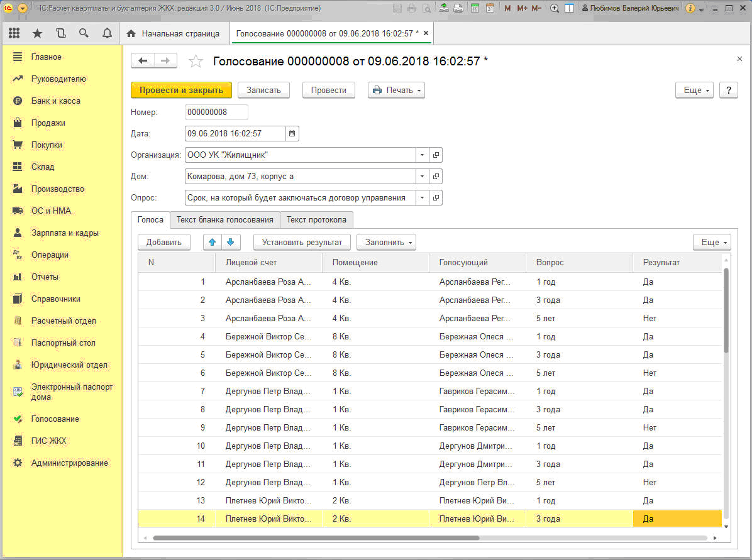
Task: Switch to Текст протокола tab
Action: pyautogui.click(x=316, y=219)
